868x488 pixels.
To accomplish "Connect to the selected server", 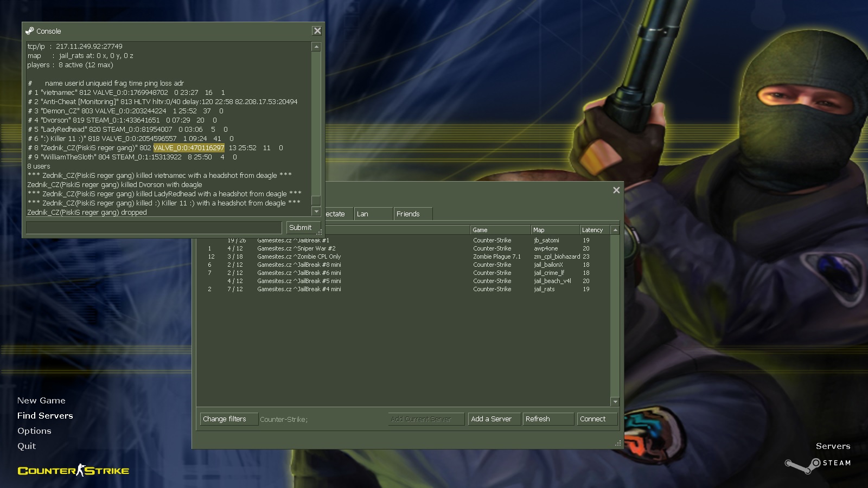I will tap(597, 419).
